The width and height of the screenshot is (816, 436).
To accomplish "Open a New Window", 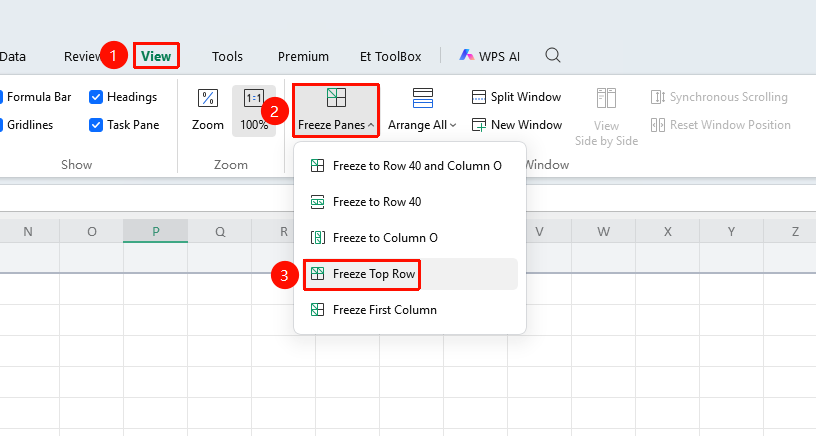I will (517, 125).
